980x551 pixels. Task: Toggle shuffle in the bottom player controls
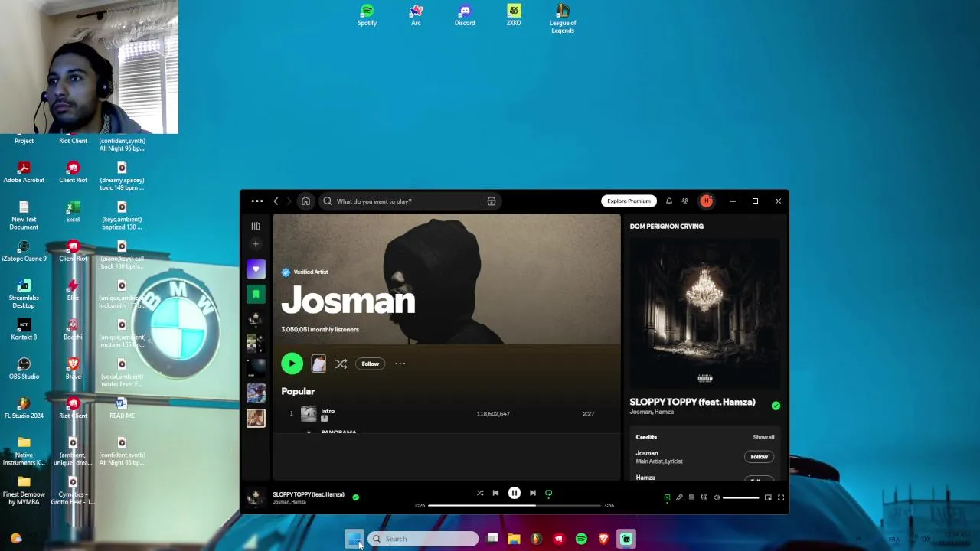(x=480, y=494)
